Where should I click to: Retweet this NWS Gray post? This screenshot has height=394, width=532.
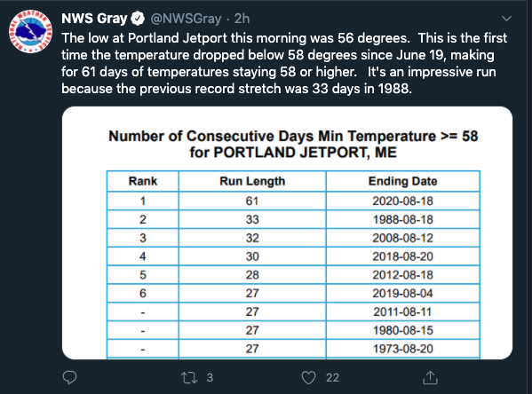[x=189, y=377]
